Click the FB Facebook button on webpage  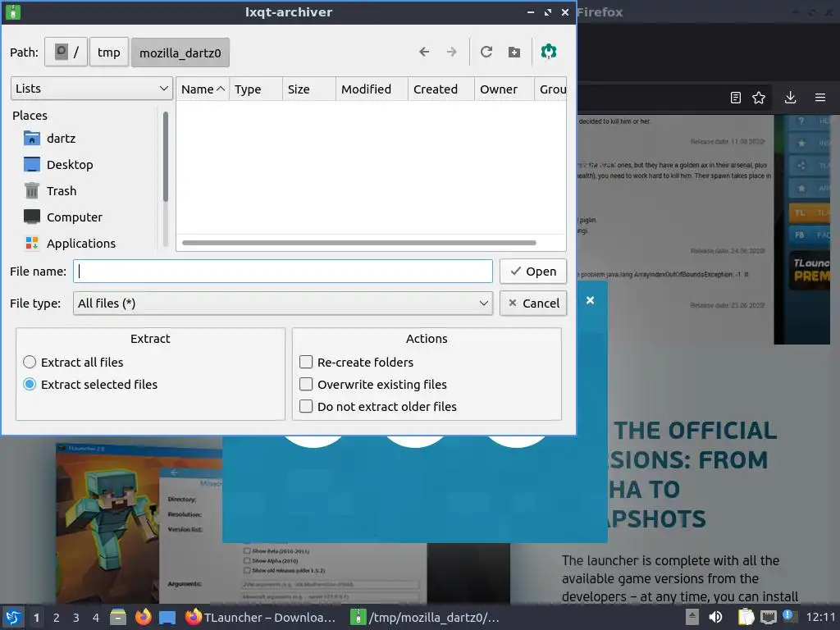pyautogui.click(x=809, y=235)
